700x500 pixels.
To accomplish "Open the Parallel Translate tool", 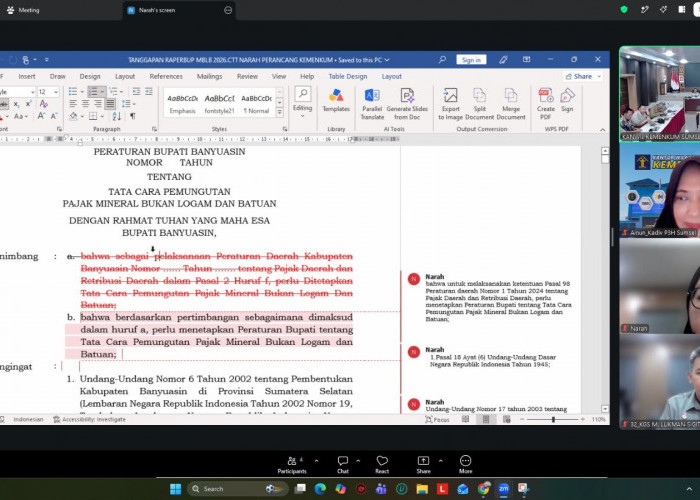I will (x=372, y=104).
